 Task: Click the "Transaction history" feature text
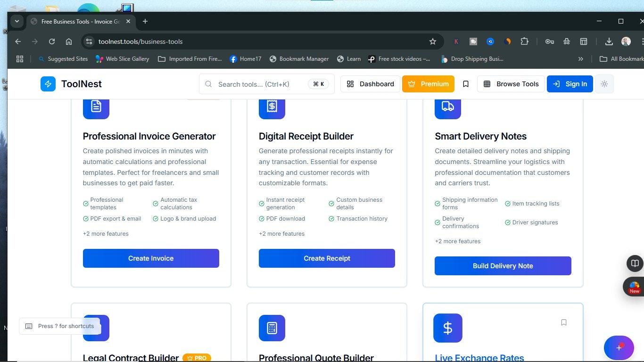pyautogui.click(x=362, y=219)
